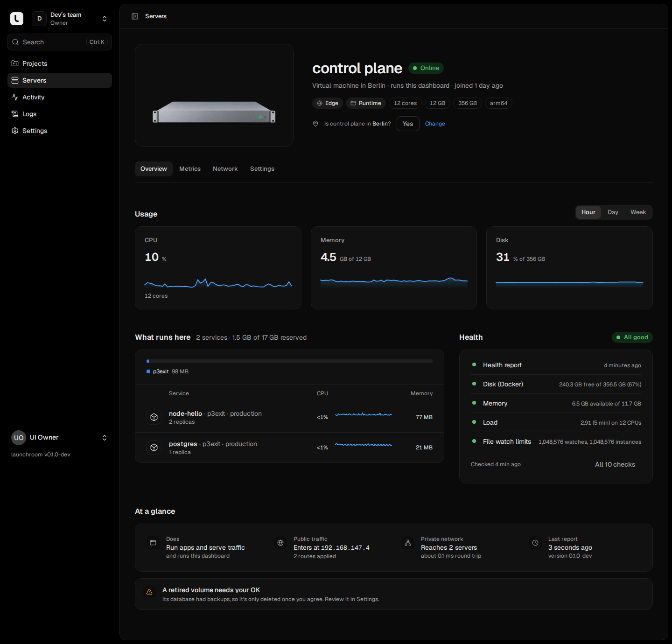Click the p3exit blue legend swatch
Image resolution: width=672 pixels, height=644 pixels.
148,371
